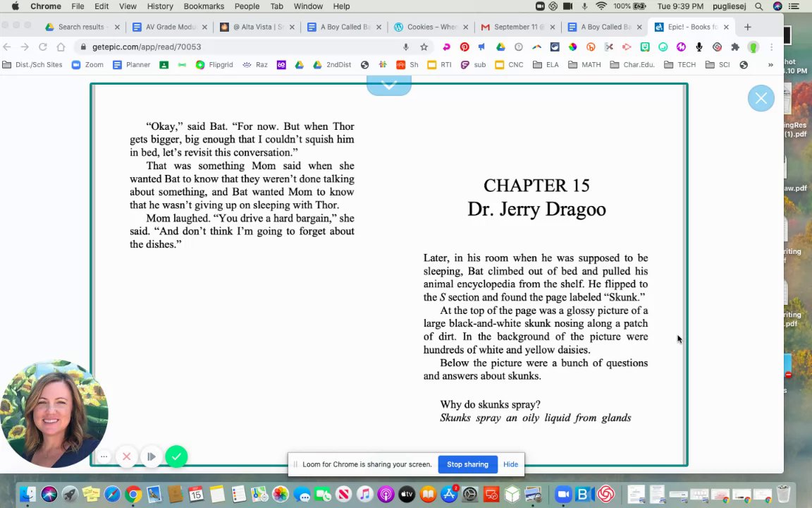Open the Loom more options ellipsis
Viewport: 812px width, 508px height.
coord(104,456)
